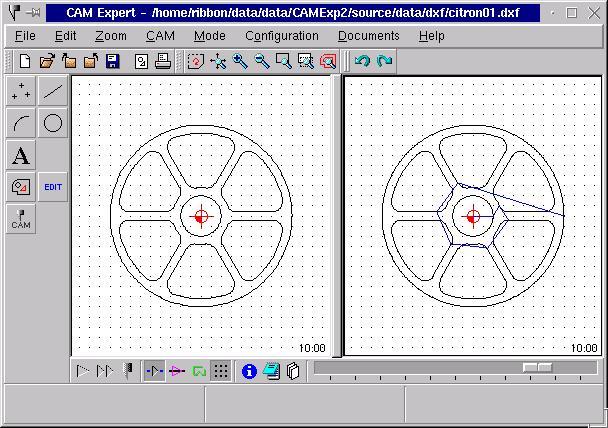Select the Arc drawing tool
The width and height of the screenshot is (608, 428).
(x=21, y=124)
